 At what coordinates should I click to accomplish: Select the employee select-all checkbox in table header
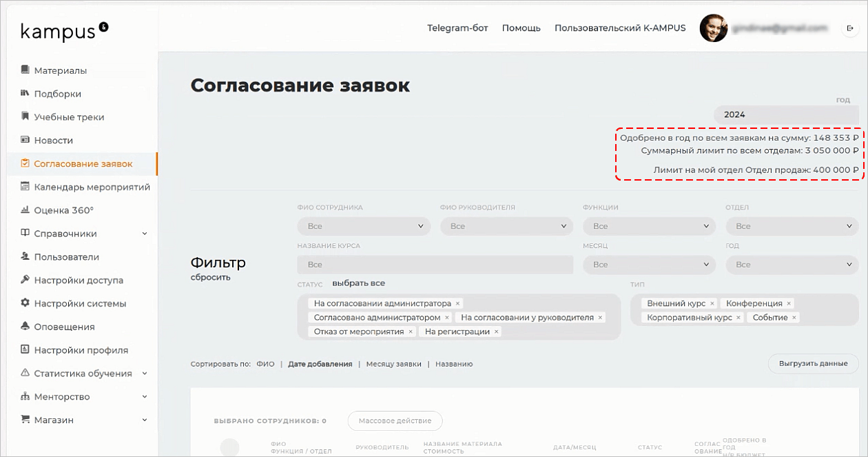pyautogui.click(x=229, y=447)
